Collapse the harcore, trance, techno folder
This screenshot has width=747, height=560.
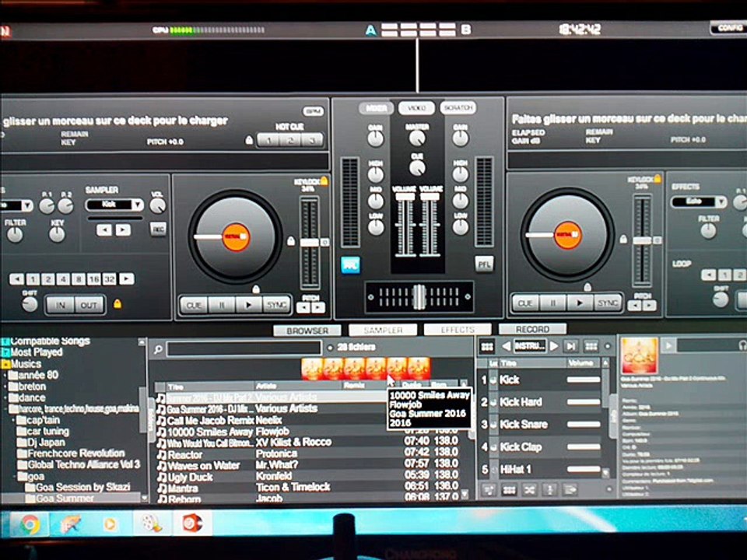[x=5, y=409]
